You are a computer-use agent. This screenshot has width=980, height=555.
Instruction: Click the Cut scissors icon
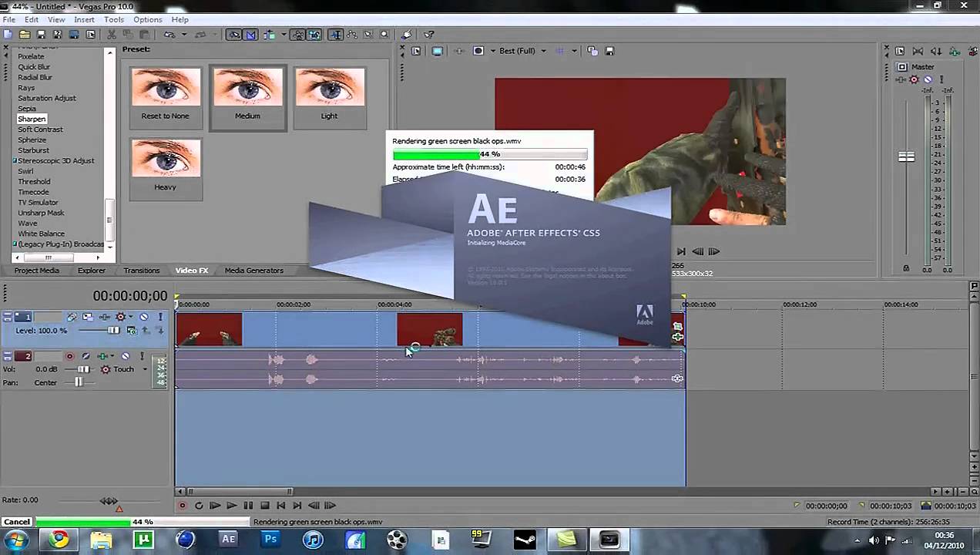click(112, 35)
